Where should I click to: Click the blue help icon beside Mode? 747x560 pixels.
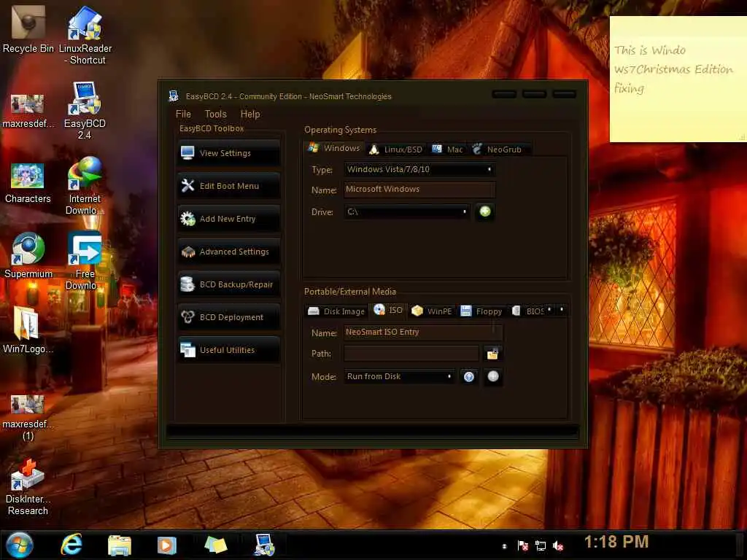coord(469,377)
